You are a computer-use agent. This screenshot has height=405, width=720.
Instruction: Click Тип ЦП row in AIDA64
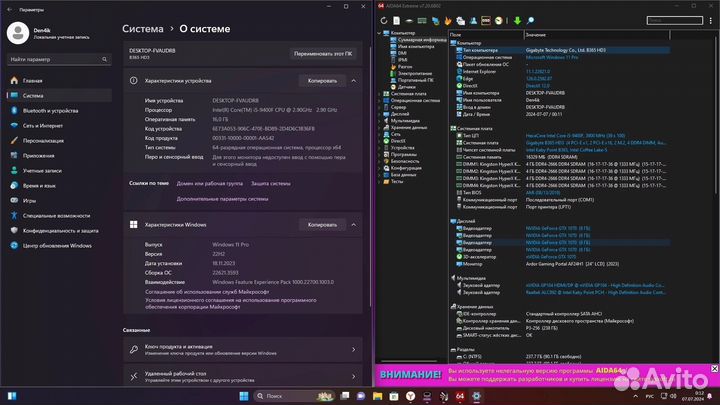(562, 136)
